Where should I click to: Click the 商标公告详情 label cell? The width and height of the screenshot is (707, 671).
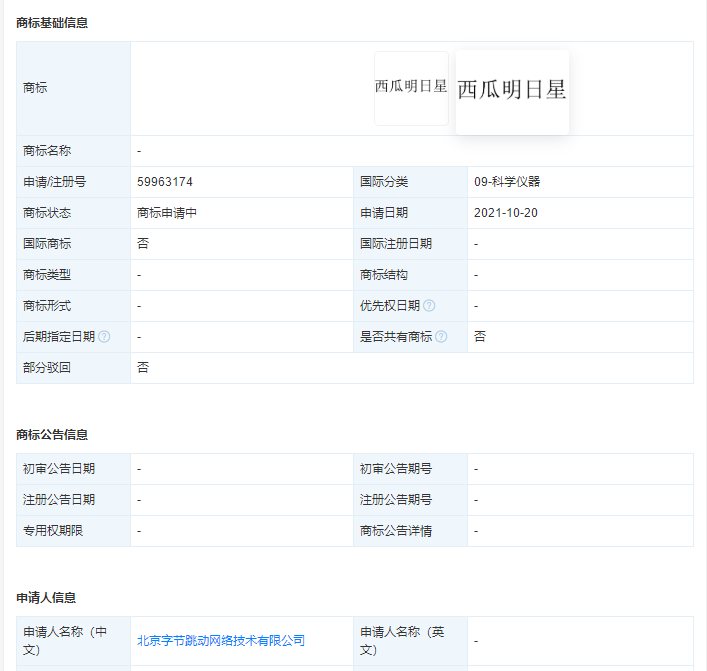click(x=410, y=531)
